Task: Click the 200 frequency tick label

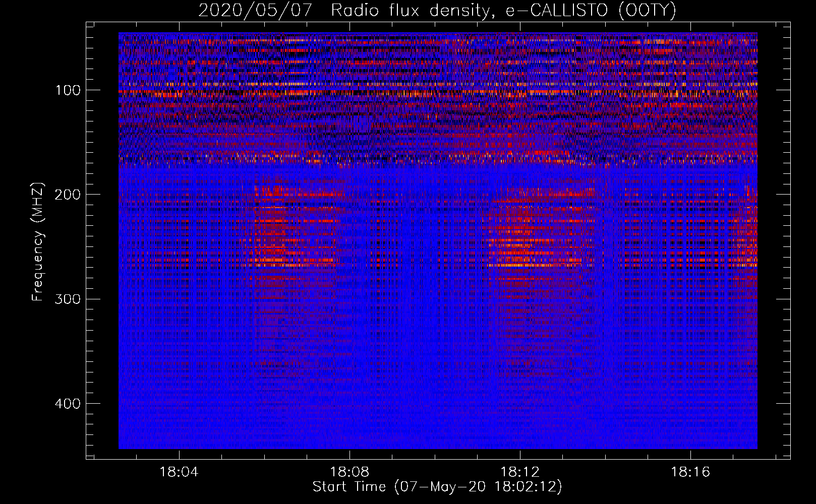Action: (x=67, y=195)
